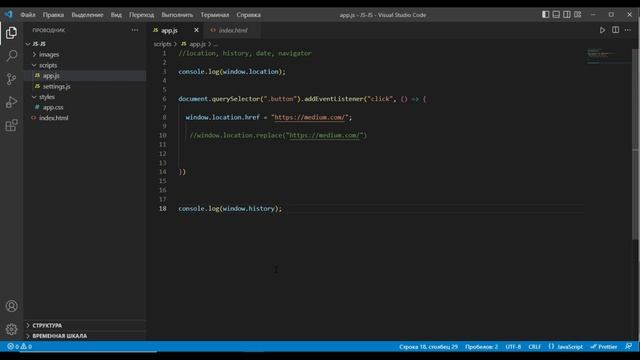640x360 pixels.
Task: Open Explorer panel more actions ellipsis
Action: point(135,30)
